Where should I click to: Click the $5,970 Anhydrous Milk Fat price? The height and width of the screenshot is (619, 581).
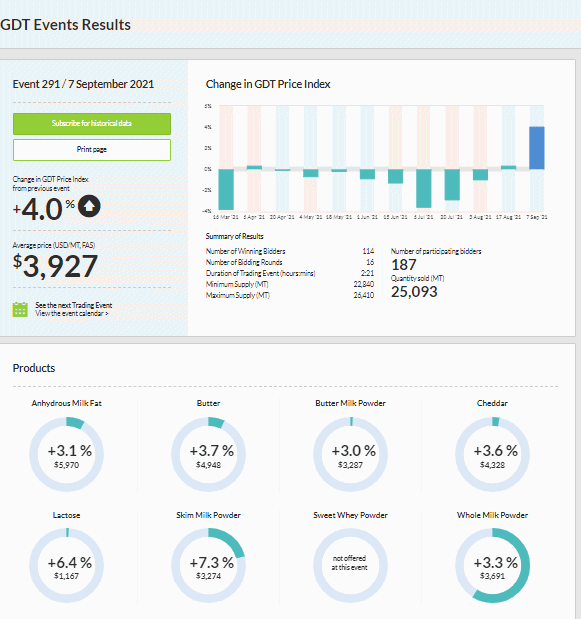67,465
